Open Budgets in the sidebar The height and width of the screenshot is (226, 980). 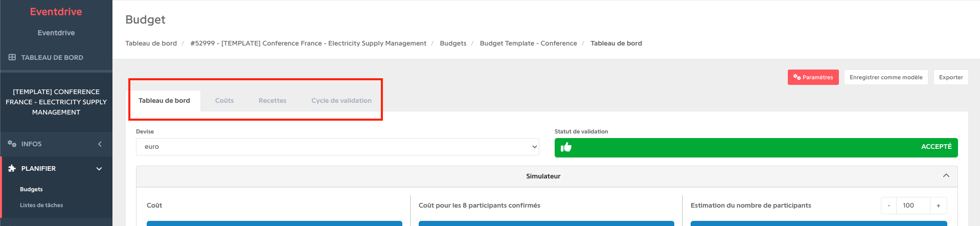31,189
